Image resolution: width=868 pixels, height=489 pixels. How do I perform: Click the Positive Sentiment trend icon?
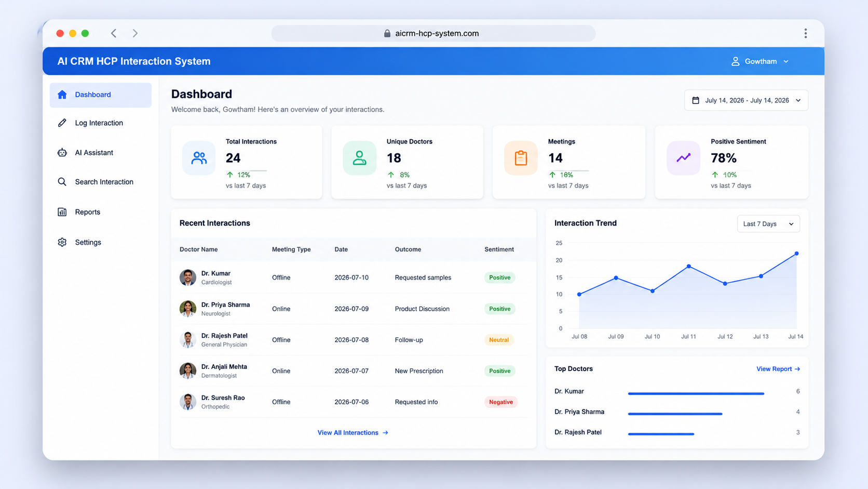click(683, 158)
